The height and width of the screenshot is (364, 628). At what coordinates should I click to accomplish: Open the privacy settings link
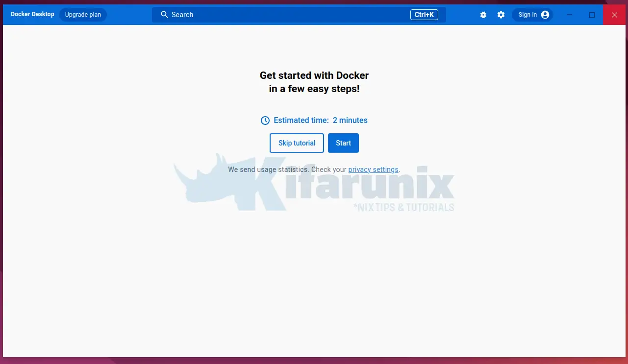(373, 170)
